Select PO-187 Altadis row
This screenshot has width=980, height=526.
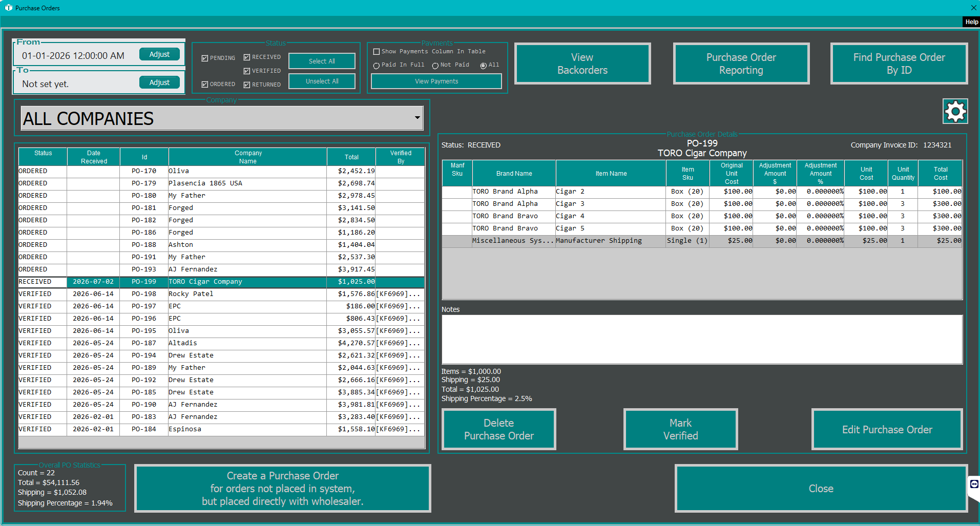tap(221, 343)
